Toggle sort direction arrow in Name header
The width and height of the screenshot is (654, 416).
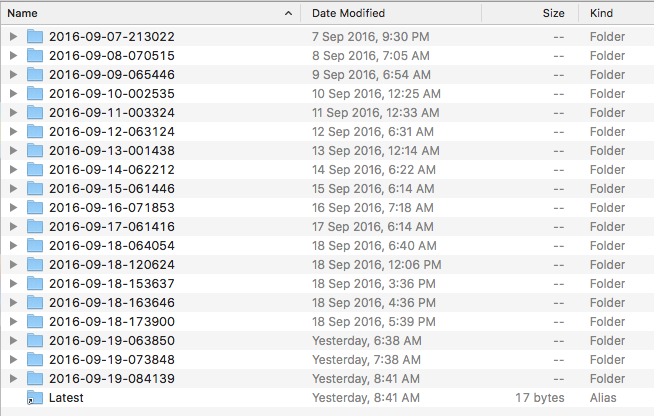289,13
